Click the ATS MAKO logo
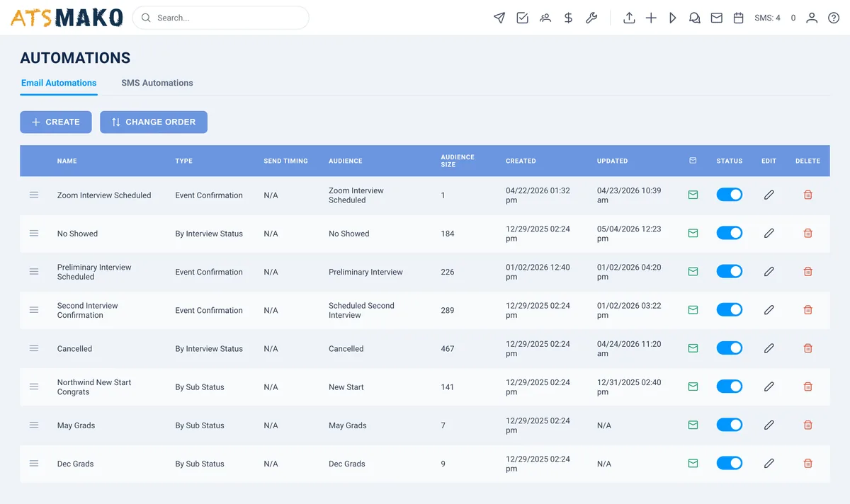The height and width of the screenshot is (504, 850). coord(67,18)
